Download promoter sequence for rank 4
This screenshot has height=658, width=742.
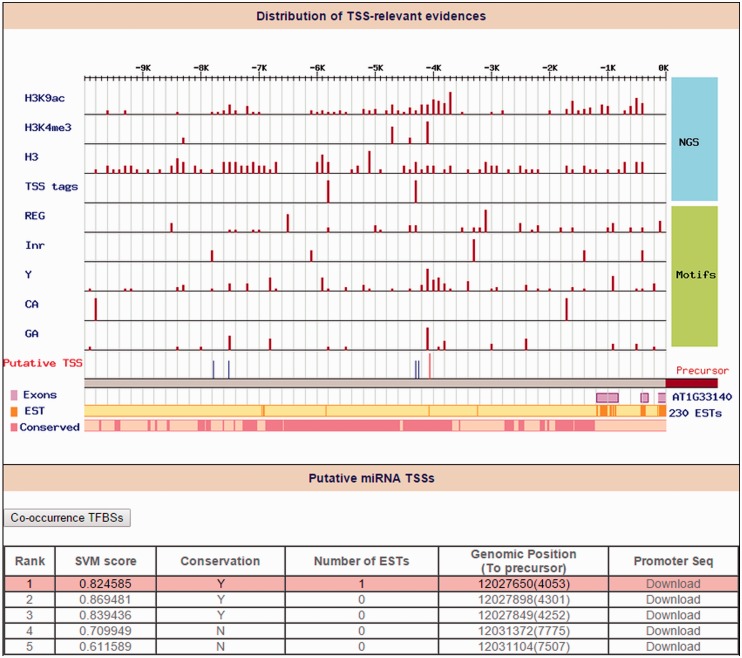coord(673,631)
